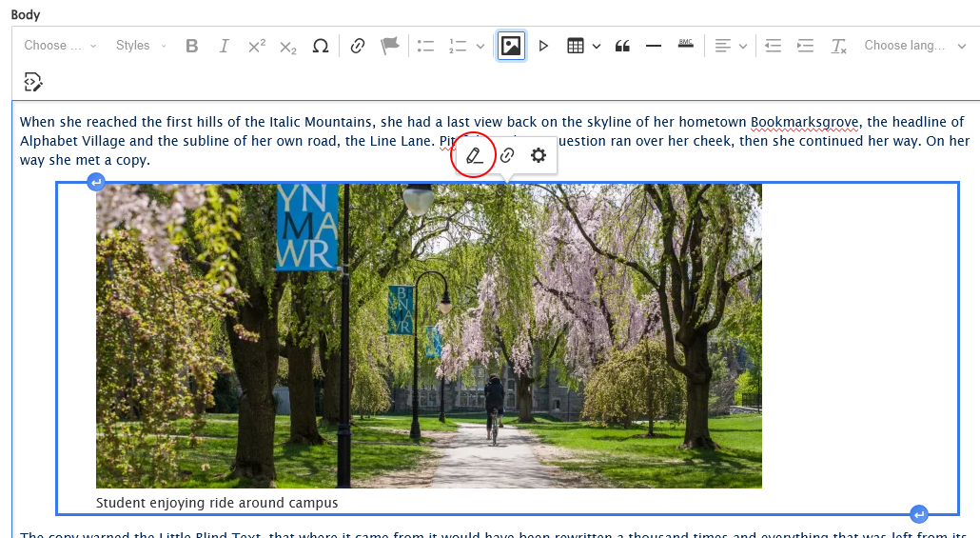Screen dimensions: 980x538
Task: Insert a numbered list
Action: point(458,46)
